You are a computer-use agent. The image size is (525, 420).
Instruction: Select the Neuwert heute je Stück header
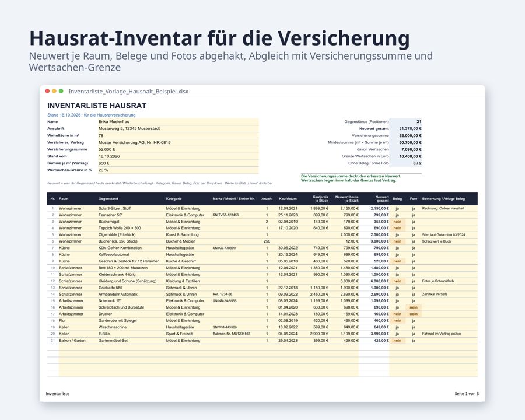tap(347, 199)
